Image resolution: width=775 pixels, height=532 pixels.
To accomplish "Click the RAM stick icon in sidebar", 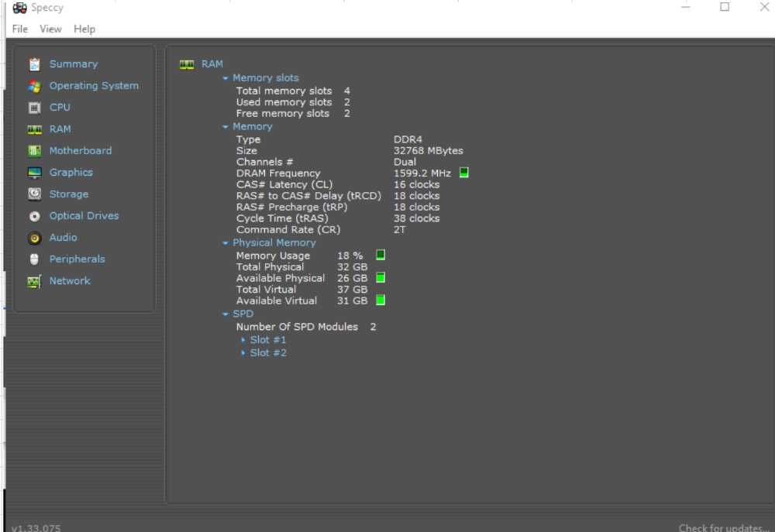I will point(34,129).
